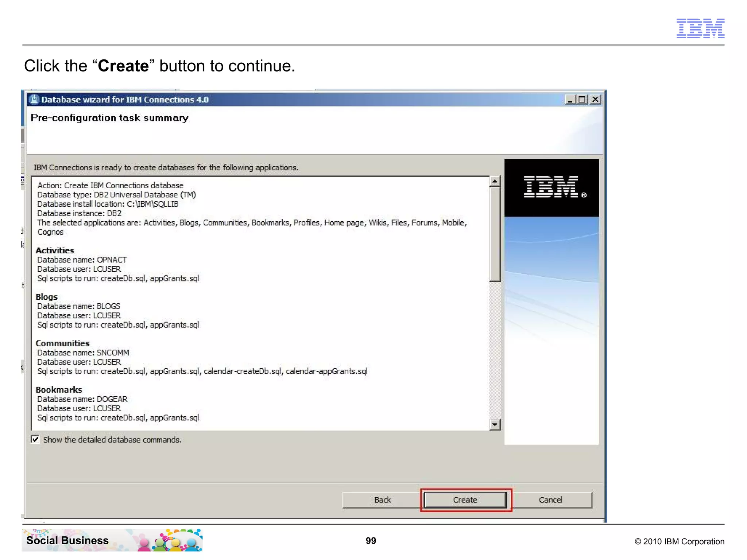Click the Communities Sql scripts to run line
This screenshot has height=560, width=747.
(202, 371)
